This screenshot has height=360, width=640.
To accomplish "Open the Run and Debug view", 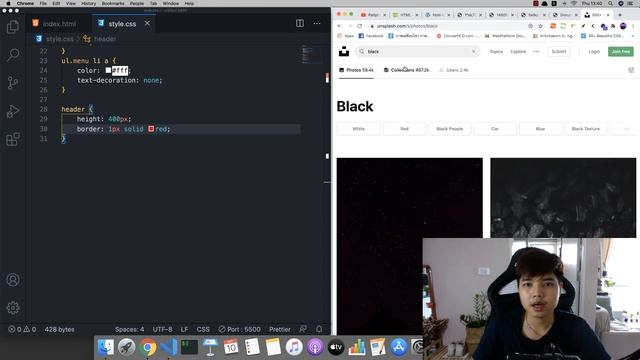I will click(13, 111).
